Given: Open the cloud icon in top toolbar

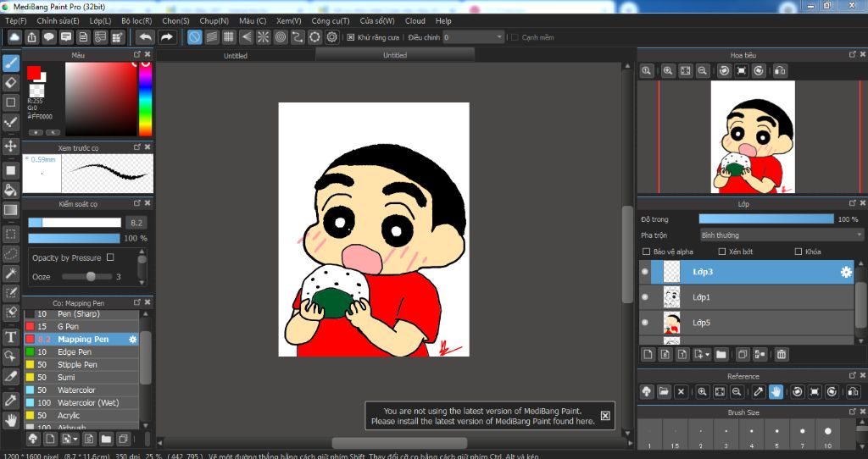Looking at the screenshot, I should 15,37.
